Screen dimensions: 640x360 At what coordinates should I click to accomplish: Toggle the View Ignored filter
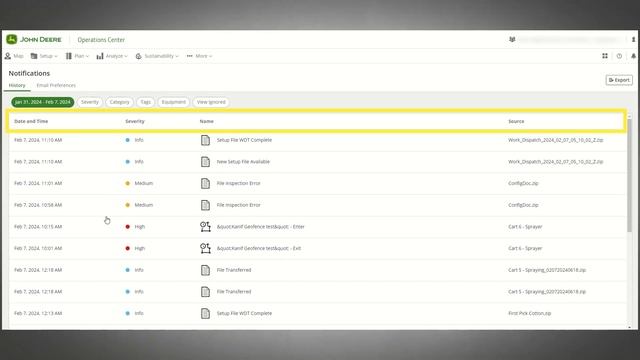pyautogui.click(x=211, y=102)
